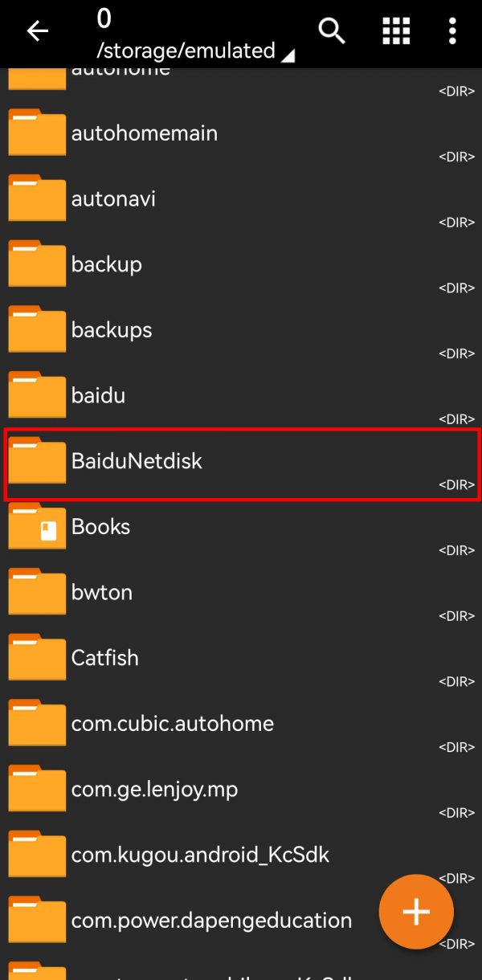Open the com.kugou.android_KcSdk folder
The height and width of the screenshot is (980, 482).
pyautogui.click(x=200, y=855)
